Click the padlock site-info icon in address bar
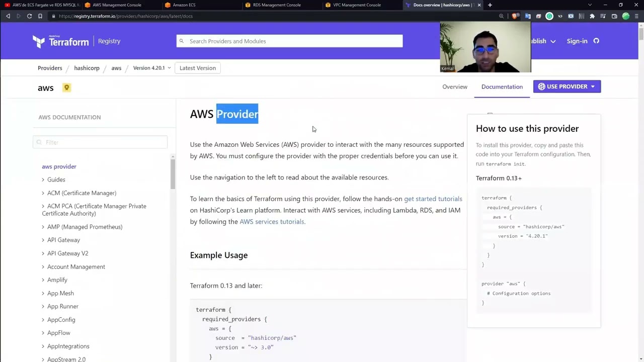 [53, 16]
